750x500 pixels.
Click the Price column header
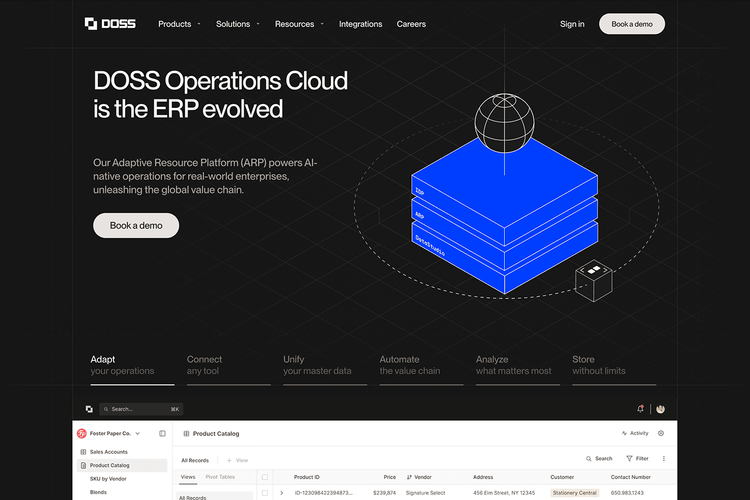coord(390,477)
